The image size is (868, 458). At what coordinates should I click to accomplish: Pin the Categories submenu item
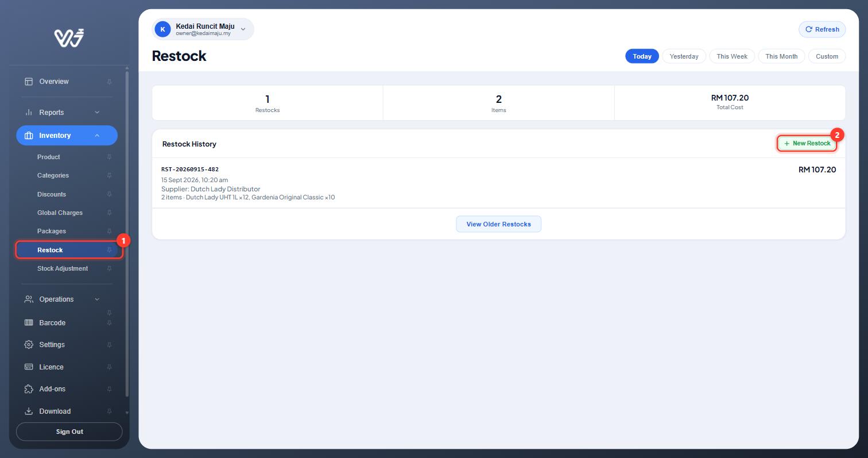tap(109, 176)
